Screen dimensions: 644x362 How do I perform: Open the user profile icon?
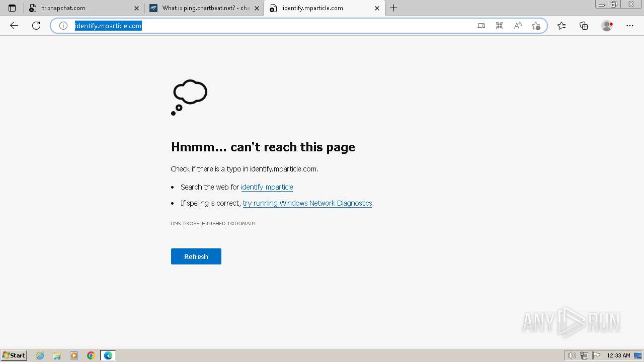click(607, 26)
